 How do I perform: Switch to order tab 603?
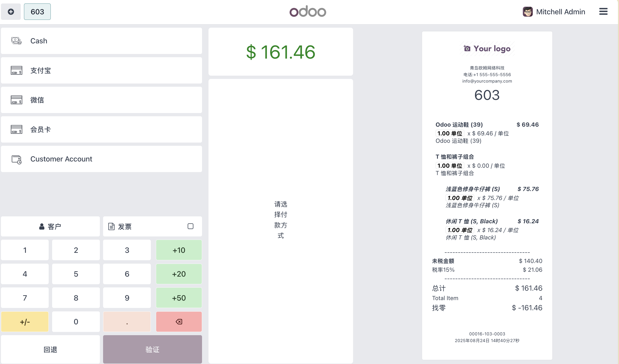[37, 12]
